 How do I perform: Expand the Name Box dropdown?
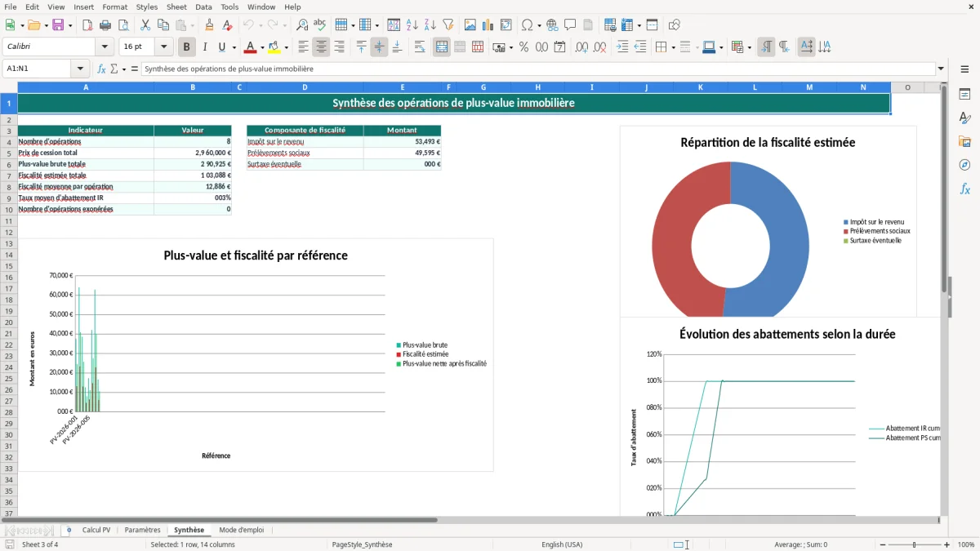click(x=80, y=69)
